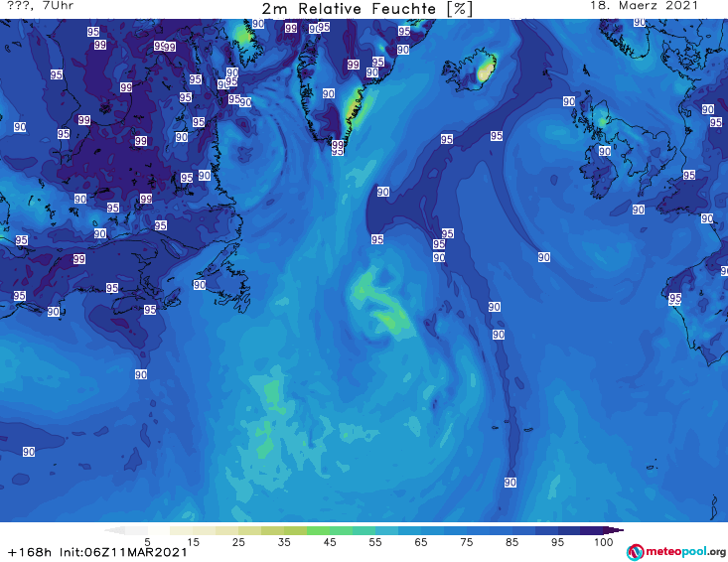Click the '???, 7Uhr' time label

click(x=41, y=6)
